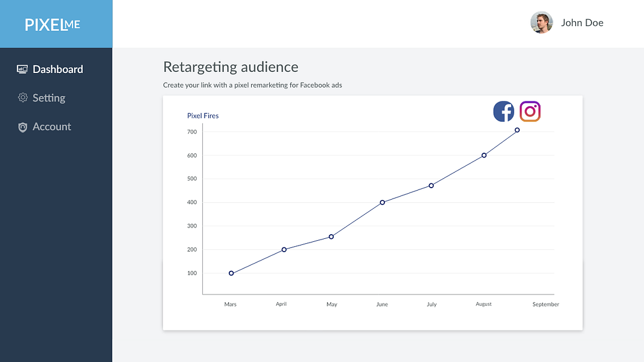Select the Instagram icon on chart
Image resolution: width=644 pixels, height=362 pixels.
pyautogui.click(x=530, y=111)
